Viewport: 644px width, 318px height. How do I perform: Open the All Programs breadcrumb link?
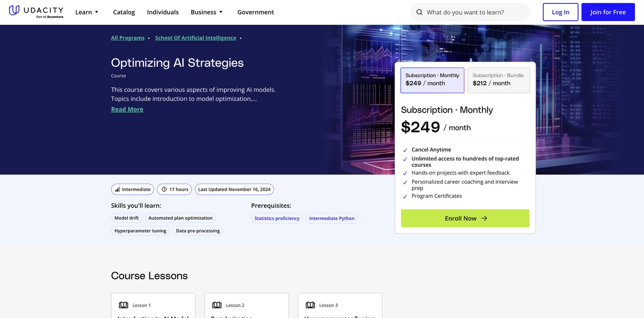(x=128, y=38)
